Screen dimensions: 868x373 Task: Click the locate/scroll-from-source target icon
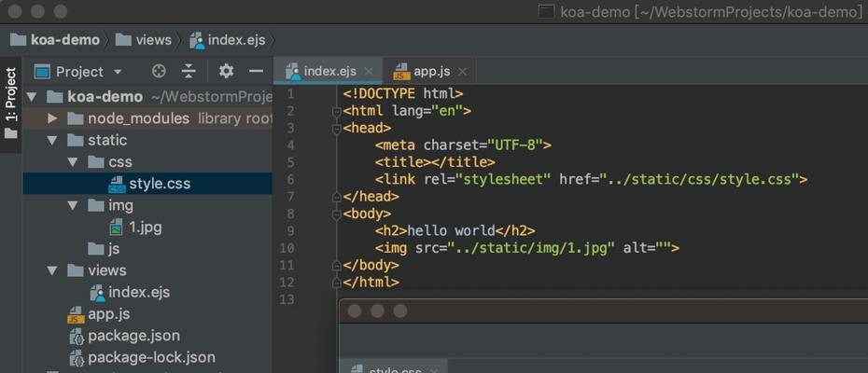[x=159, y=72]
